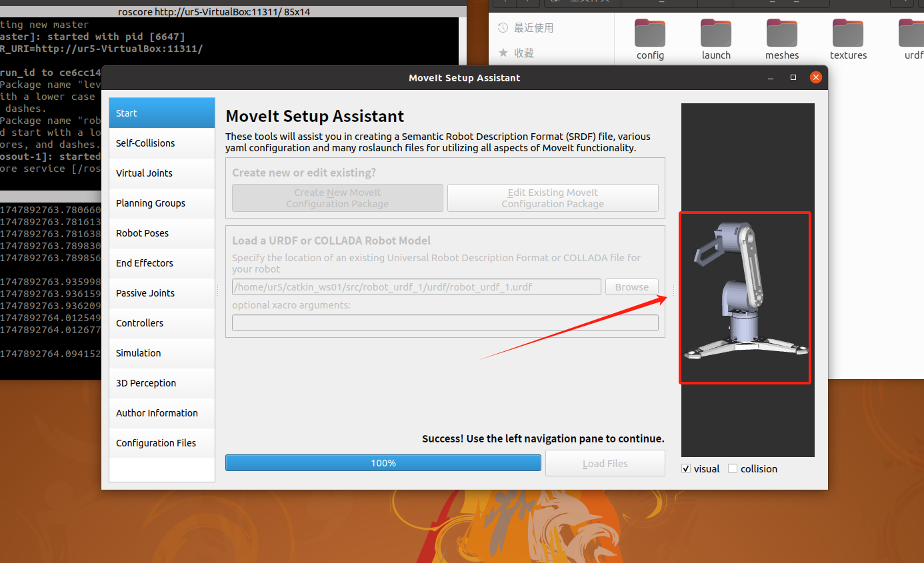Screen dimensions: 924x563
Task: Open starred items in file manager sidebar
Action: pos(516,53)
